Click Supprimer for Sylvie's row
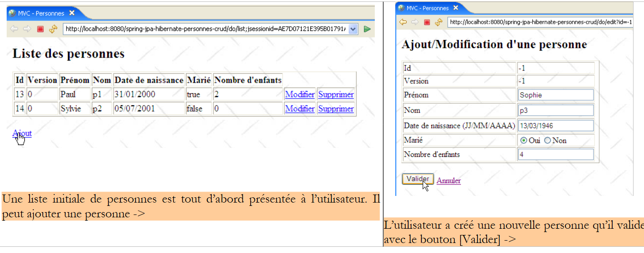Image resolution: width=644 pixels, height=253 pixels. [336, 109]
